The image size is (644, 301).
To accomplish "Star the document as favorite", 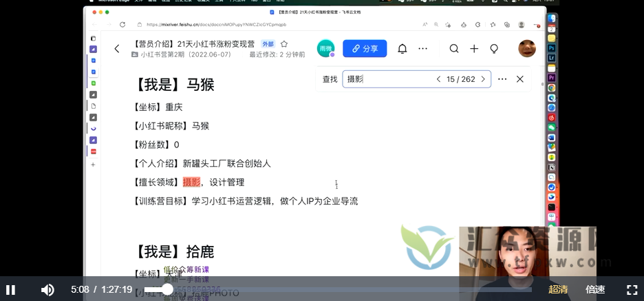I will 284,44.
